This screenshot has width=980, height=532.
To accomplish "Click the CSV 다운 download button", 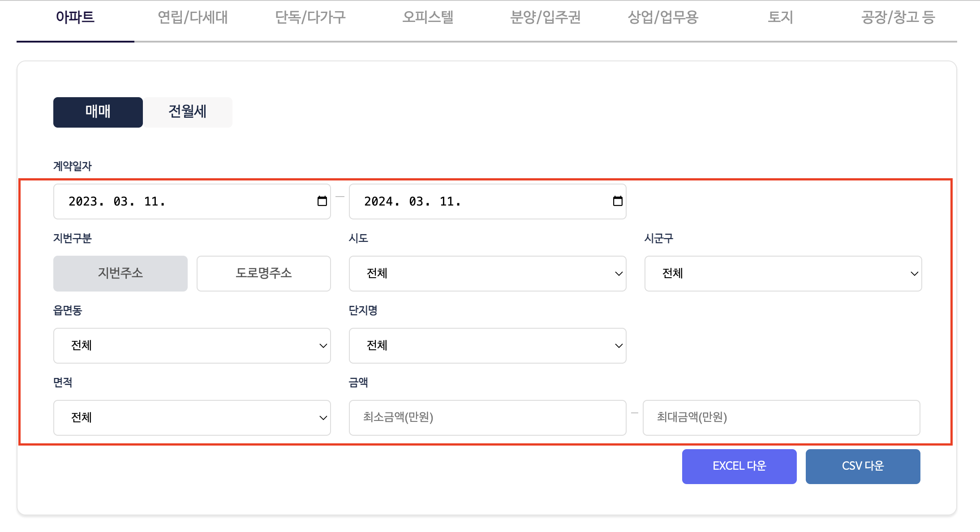I will (863, 466).
